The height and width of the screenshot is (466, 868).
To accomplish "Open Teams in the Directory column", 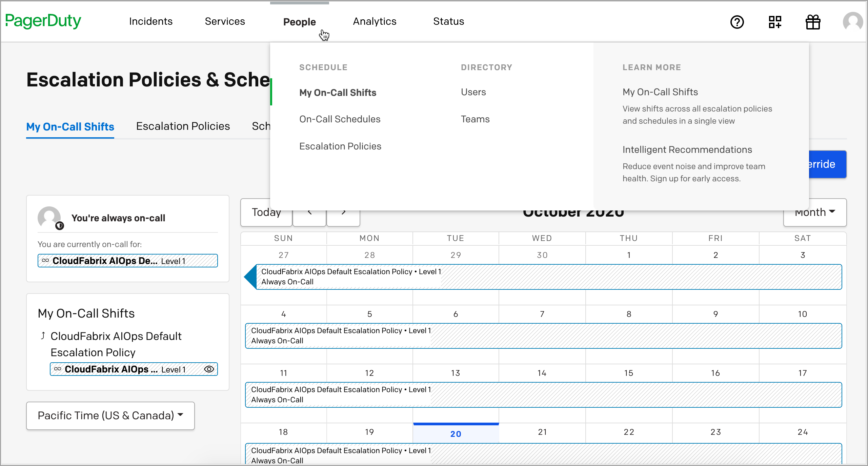I will [475, 119].
